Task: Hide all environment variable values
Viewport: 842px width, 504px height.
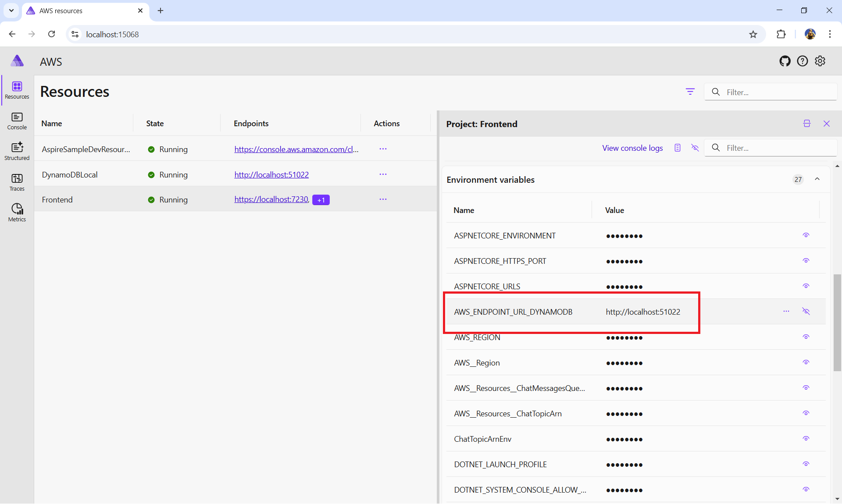Action: (x=695, y=148)
